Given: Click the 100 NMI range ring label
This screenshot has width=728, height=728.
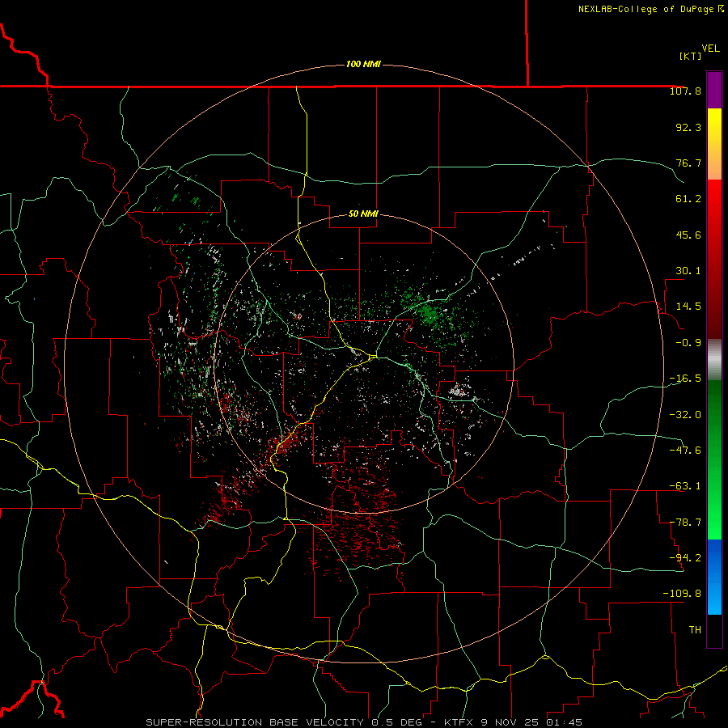Looking at the screenshot, I should (x=363, y=64).
